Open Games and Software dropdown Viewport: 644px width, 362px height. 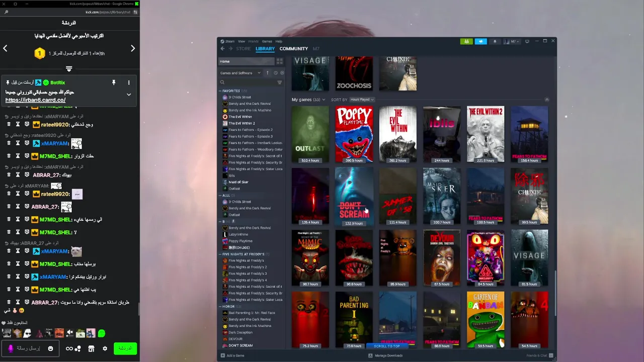click(x=240, y=73)
